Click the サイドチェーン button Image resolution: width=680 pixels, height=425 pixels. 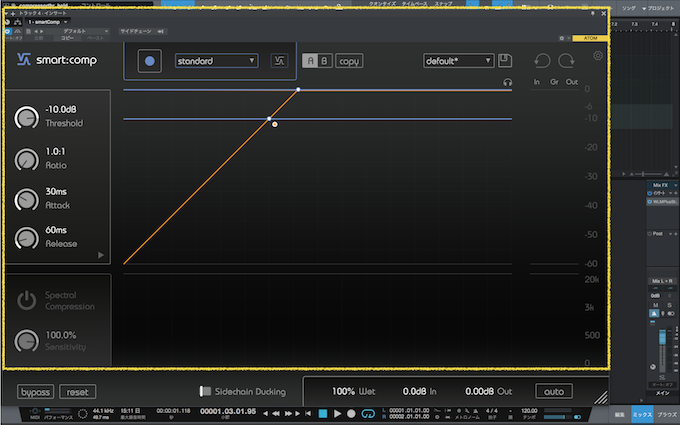[142, 31]
